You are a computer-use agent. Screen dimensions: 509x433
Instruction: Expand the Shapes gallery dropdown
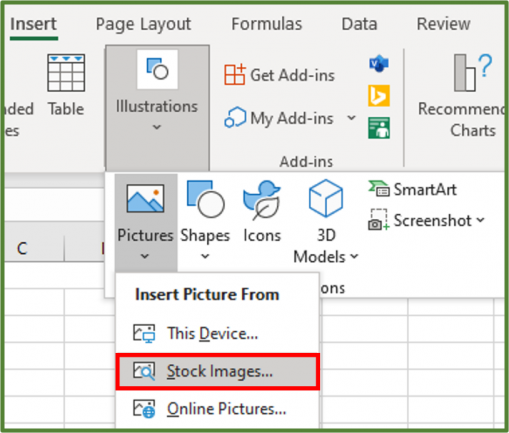pos(205,256)
